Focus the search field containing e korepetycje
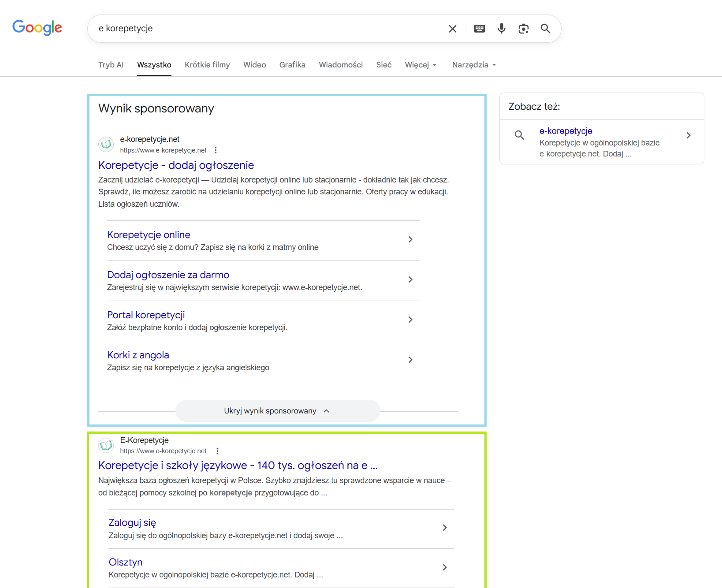 click(x=264, y=29)
